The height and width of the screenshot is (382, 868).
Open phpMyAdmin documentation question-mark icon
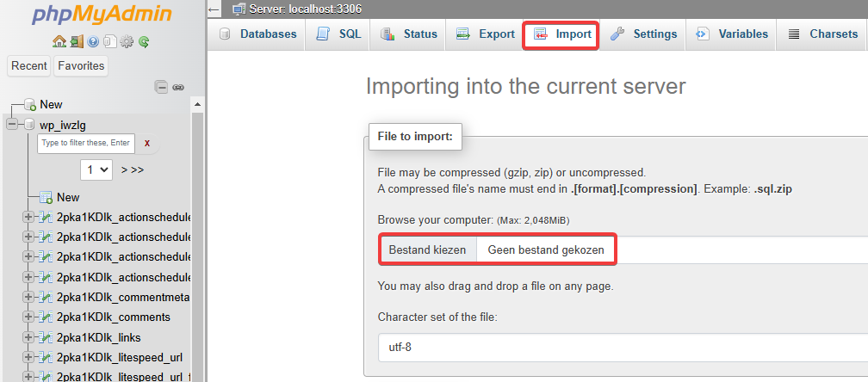pos(93,41)
